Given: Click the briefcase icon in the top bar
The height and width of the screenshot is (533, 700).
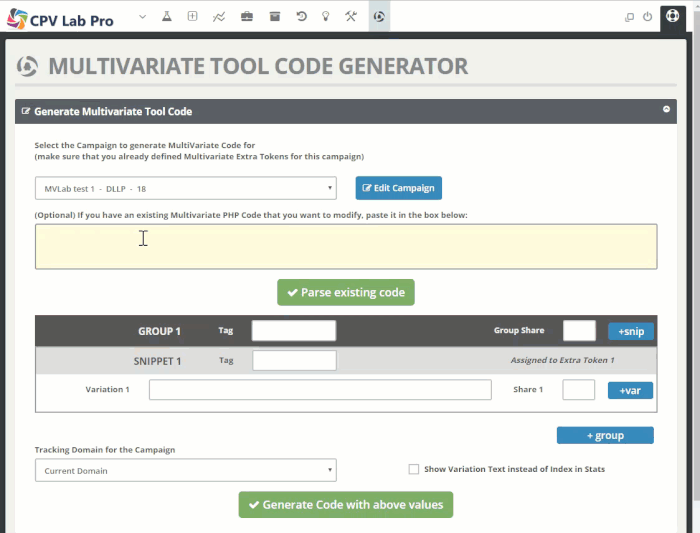Looking at the screenshot, I should [247, 17].
